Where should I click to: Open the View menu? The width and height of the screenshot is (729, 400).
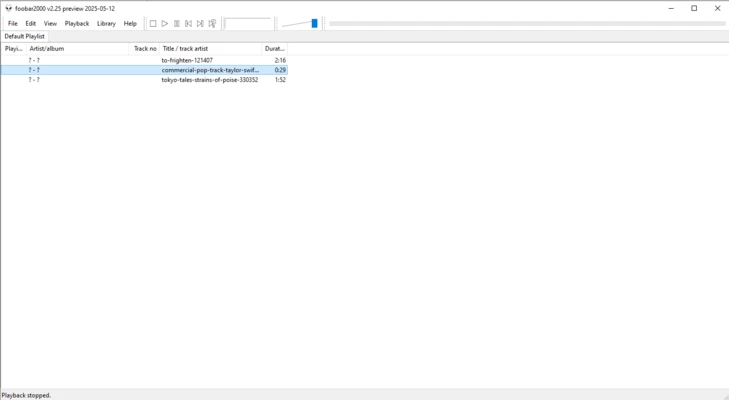[50, 23]
